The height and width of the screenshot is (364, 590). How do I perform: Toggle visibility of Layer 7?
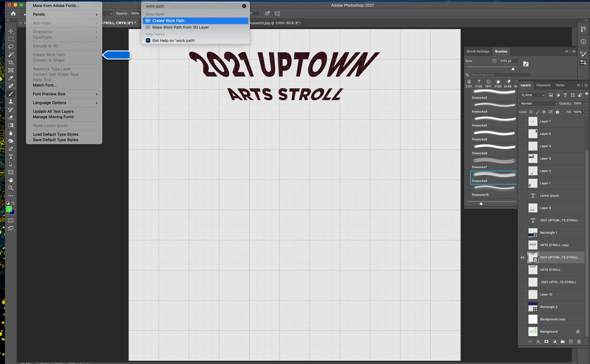pyautogui.click(x=522, y=121)
